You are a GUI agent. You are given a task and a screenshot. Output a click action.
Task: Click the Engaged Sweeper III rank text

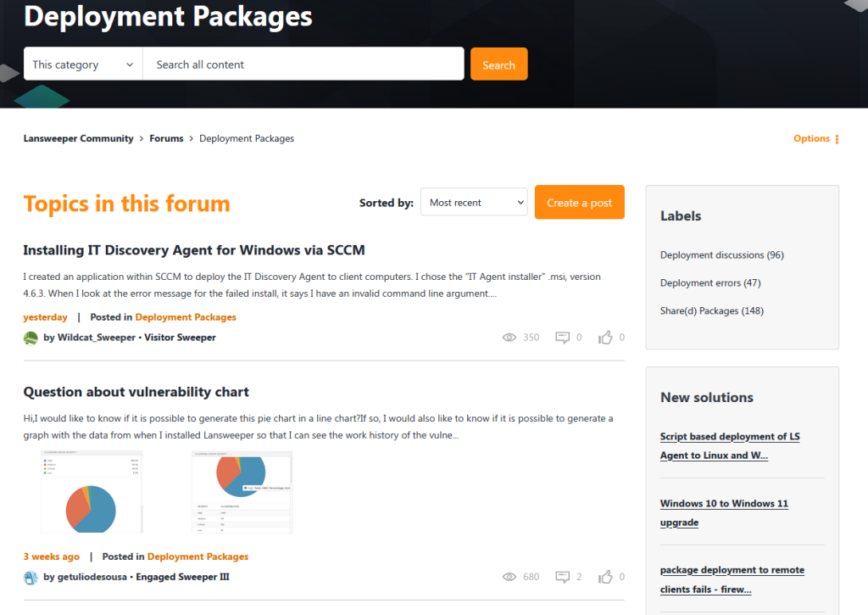[183, 577]
